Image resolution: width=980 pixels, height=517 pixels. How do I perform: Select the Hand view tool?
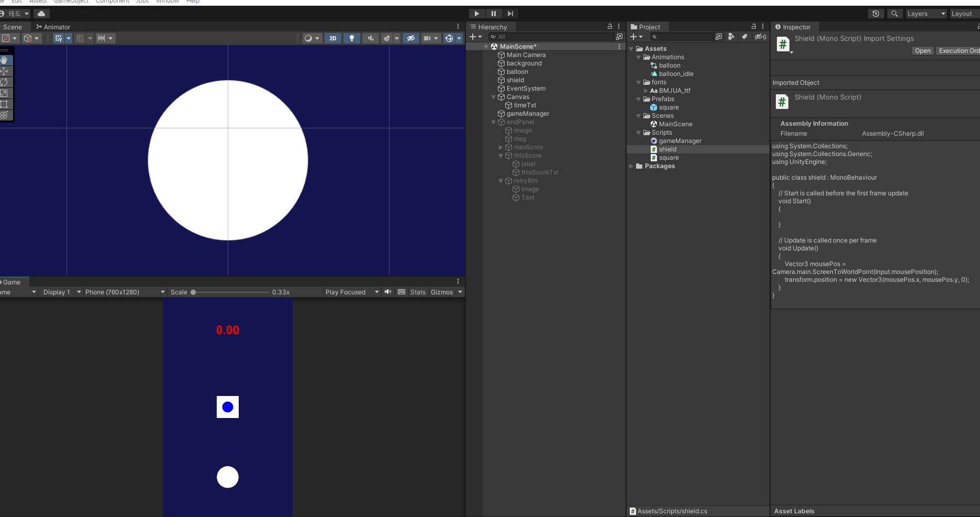tap(4, 60)
